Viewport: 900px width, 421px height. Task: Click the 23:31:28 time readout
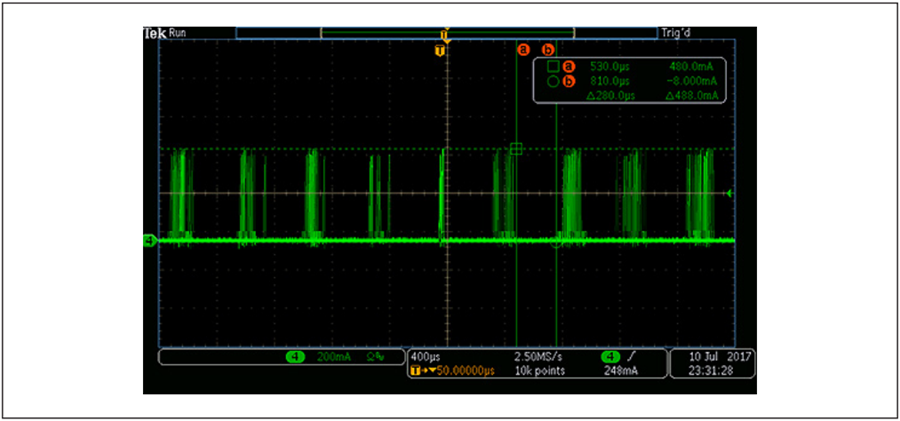pyautogui.click(x=711, y=370)
